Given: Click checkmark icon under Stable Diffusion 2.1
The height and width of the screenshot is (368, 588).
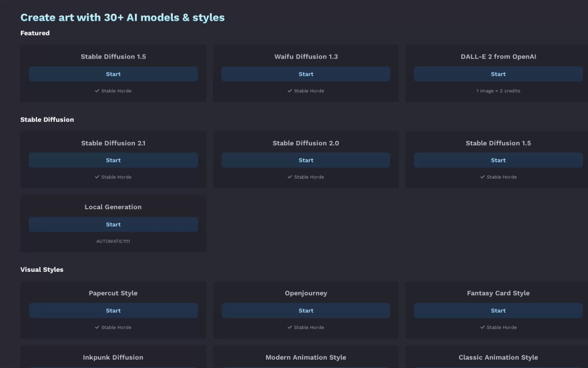Looking at the screenshot, I should (x=97, y=177).
